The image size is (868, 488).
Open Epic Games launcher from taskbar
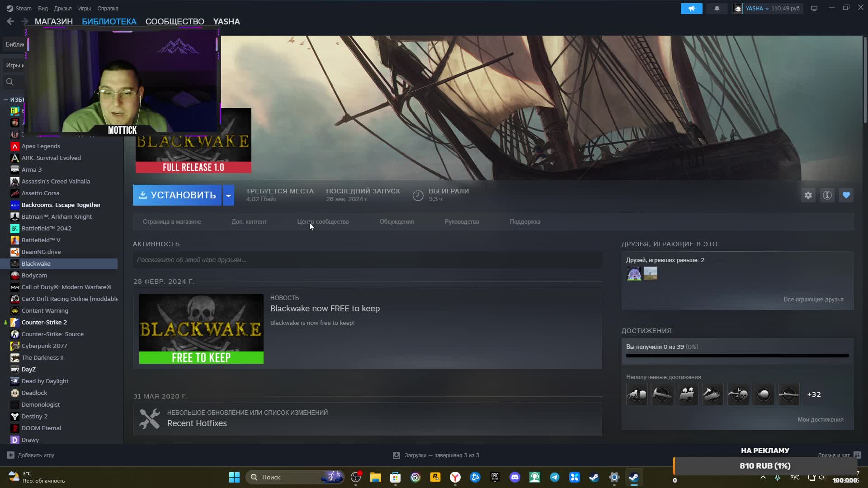coord(495,477)
